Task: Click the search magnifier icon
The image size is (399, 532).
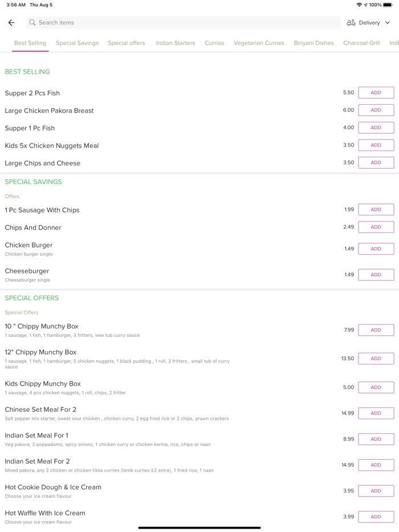Action: (32, 23)
